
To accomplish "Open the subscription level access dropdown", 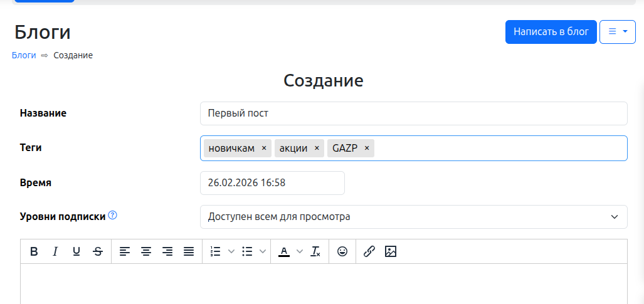I will coord(413,217).
